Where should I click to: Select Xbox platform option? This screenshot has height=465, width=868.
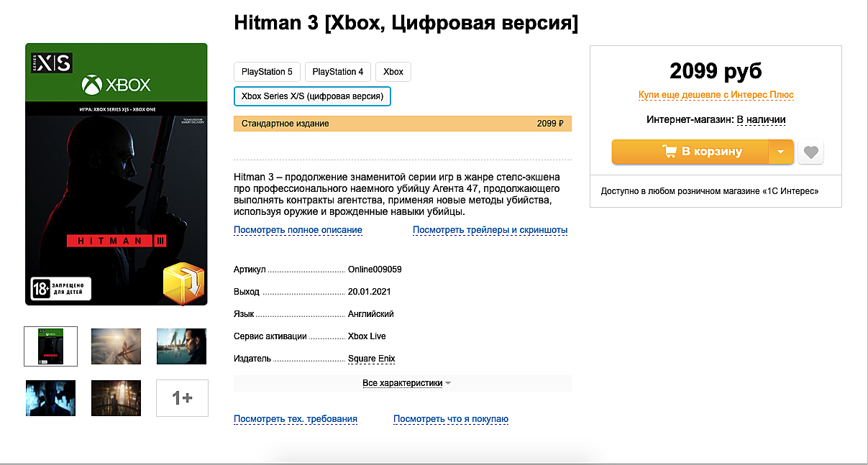(x=393, y=72)
